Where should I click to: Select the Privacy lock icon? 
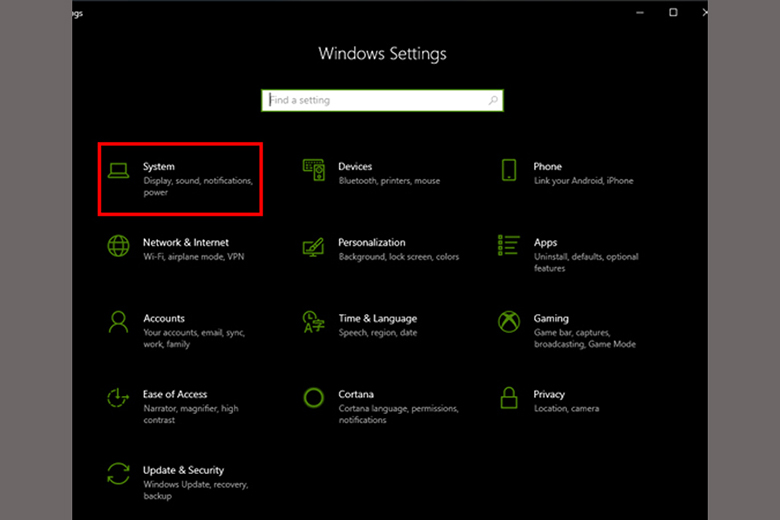coord(509,398)
